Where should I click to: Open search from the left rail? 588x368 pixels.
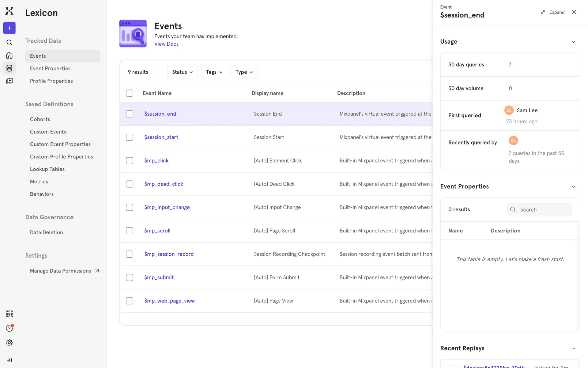pyautogui.click(x=9, y=42)
